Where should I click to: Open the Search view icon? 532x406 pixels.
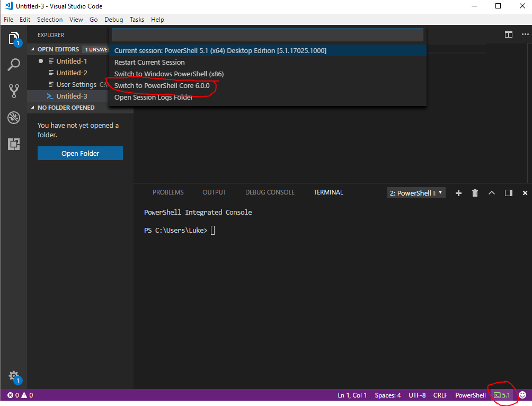point(14,65)
